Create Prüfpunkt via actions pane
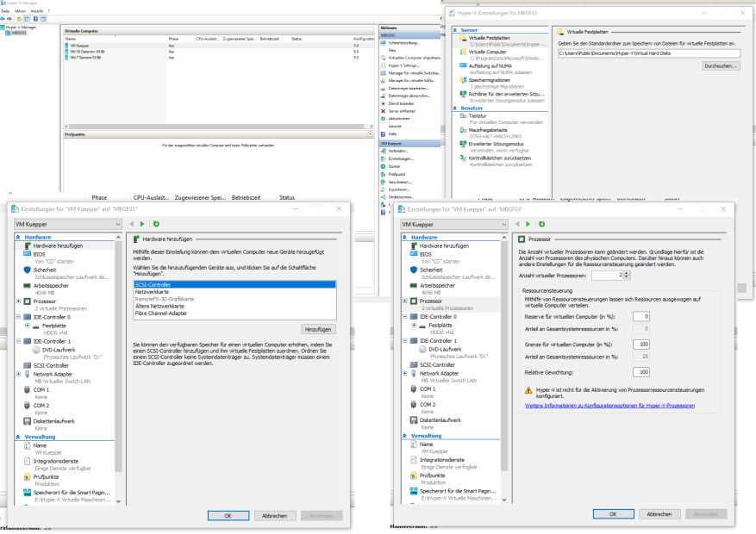This screenshot has width=756, height=534. tap(397, 174)
